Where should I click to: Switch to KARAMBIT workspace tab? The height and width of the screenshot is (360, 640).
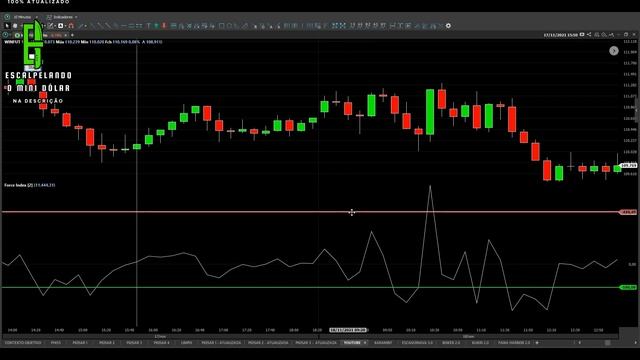pyautogui.click(x=383, y=343)
